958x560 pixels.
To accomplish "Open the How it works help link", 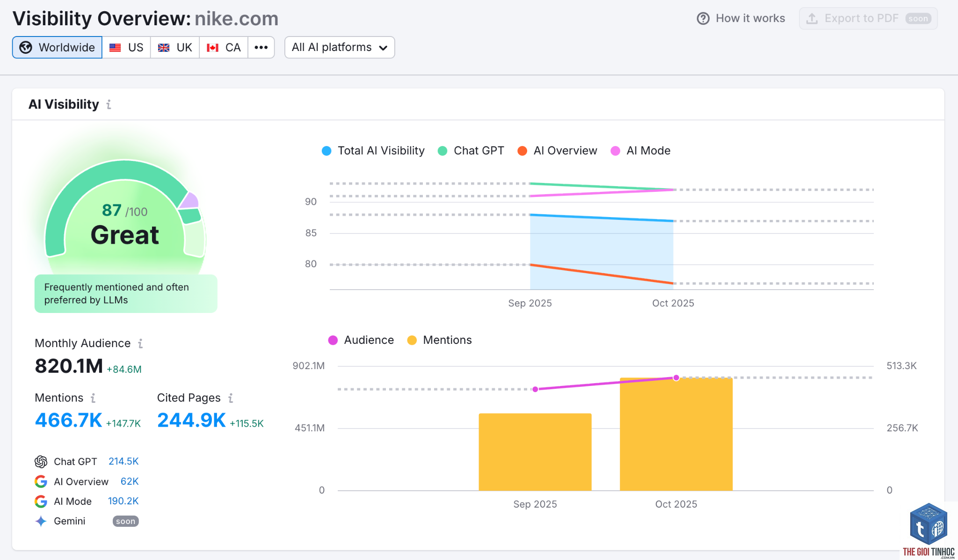I will pyautogui.click(x=741, y=18).
